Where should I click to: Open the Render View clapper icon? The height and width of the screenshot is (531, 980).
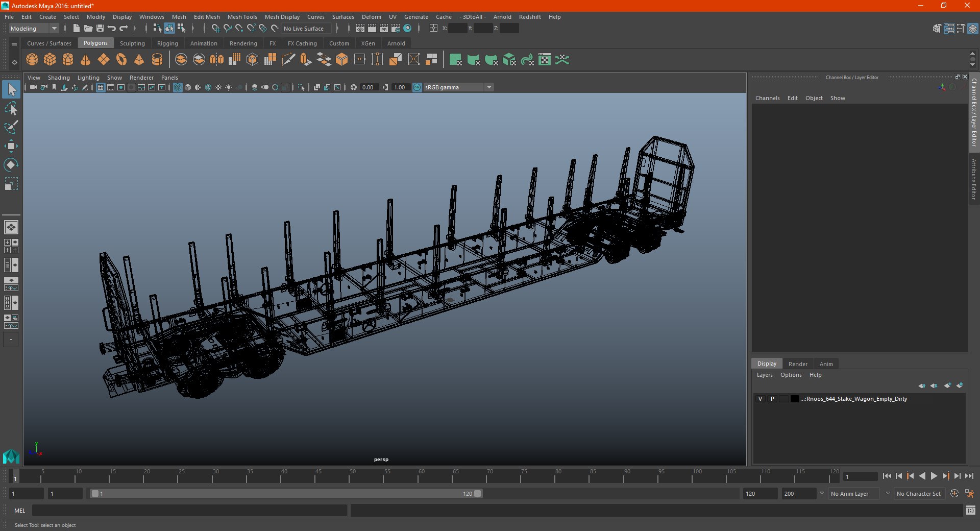tap(360, 29)
